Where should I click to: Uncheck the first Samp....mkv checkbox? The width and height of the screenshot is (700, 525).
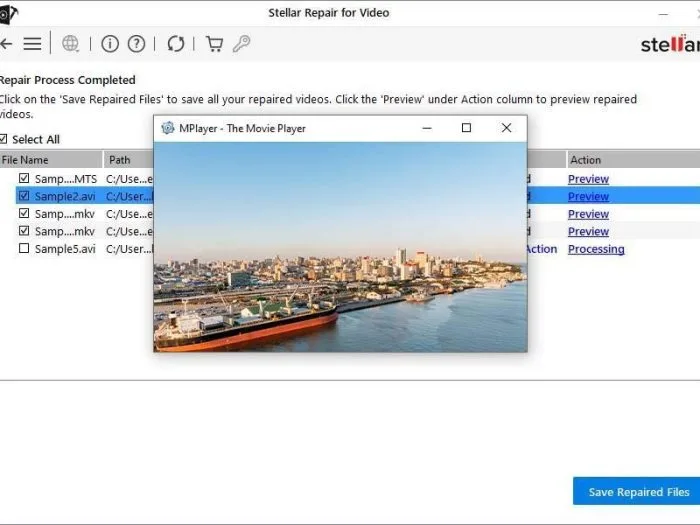click(x=24, y=213)
